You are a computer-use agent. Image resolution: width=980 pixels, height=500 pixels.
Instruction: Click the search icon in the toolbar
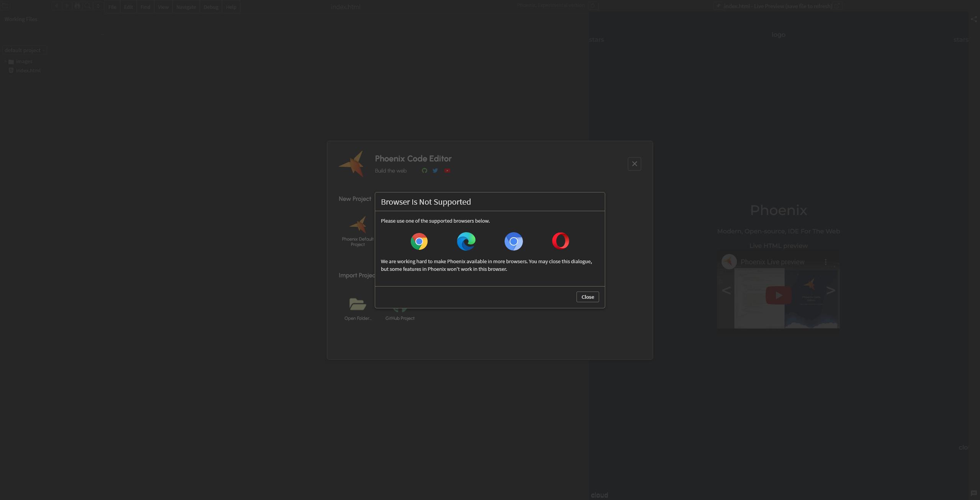(87, 6)
